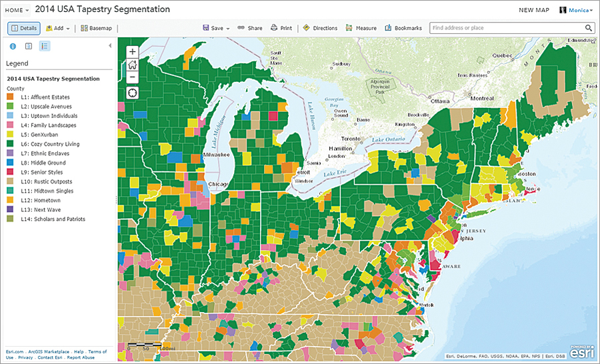This screenshot has height=364, width=600.
Task: Select the L5: GenXurban legend text
Action: pyautogui.click(x=39, y=135)
